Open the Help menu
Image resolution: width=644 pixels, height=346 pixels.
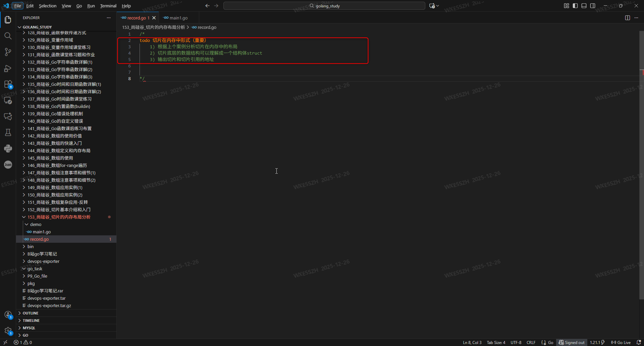tap(126, 6)
